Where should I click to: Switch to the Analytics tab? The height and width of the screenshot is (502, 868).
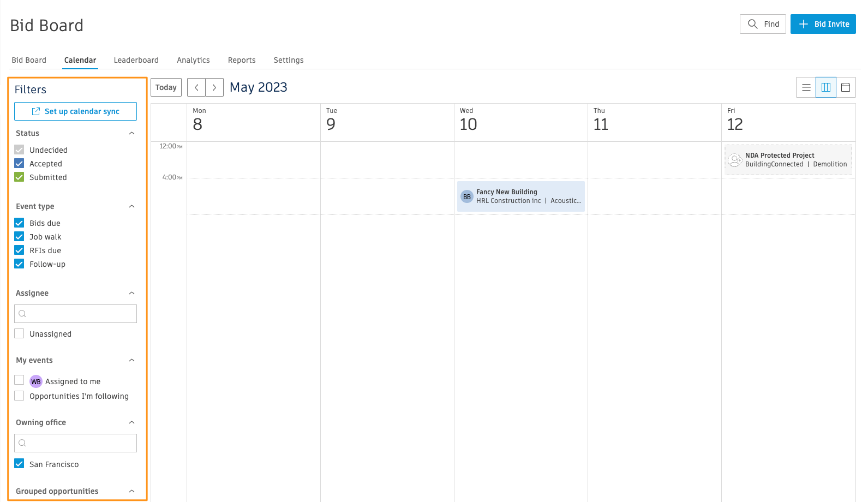193,60
